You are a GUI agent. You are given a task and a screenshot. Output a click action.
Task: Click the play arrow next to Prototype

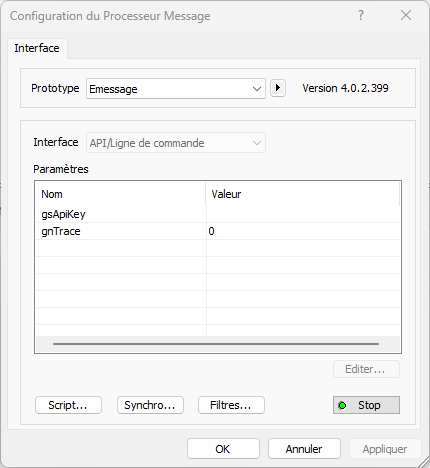[278, 88]
